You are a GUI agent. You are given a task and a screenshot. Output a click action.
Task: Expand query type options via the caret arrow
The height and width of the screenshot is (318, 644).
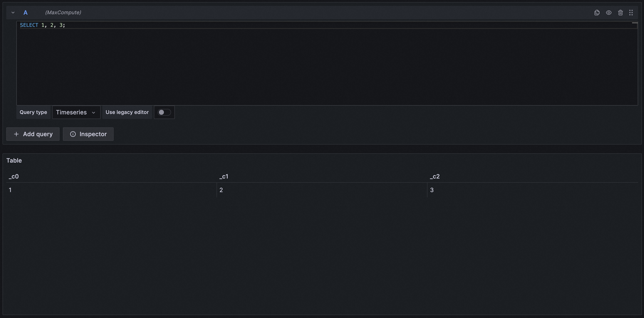coord(94,112)
